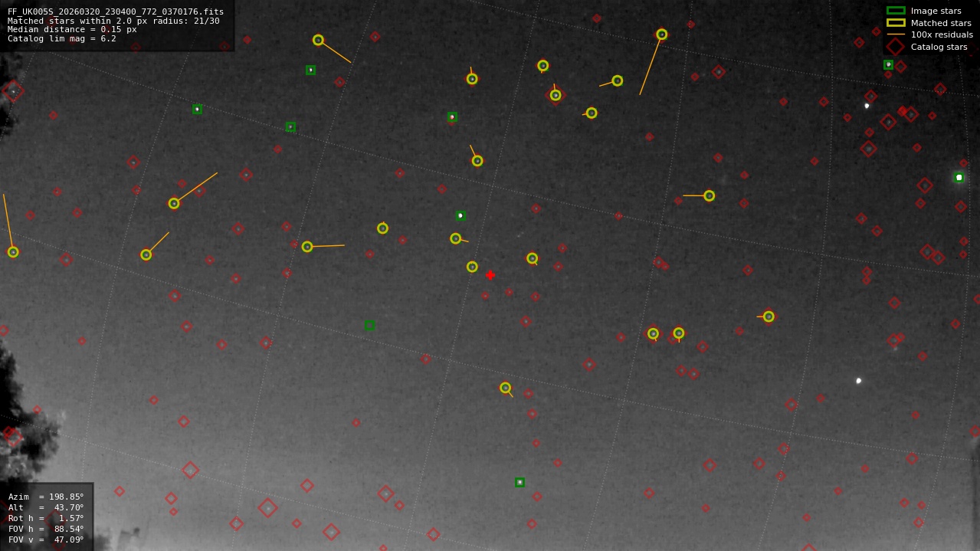Screen dimensions: 980x551
Task: Click the green Image stars legend box
Action: (896, 11)
